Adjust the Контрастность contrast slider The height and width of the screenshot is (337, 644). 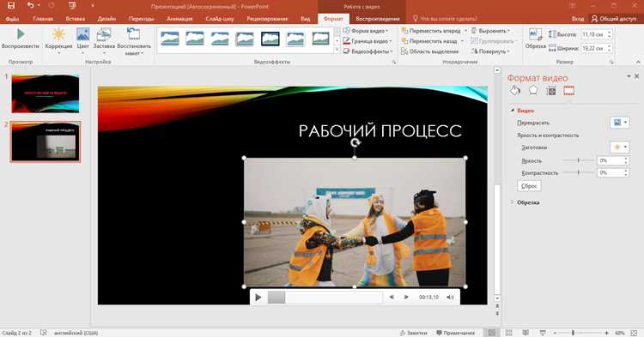click(578, 173)
